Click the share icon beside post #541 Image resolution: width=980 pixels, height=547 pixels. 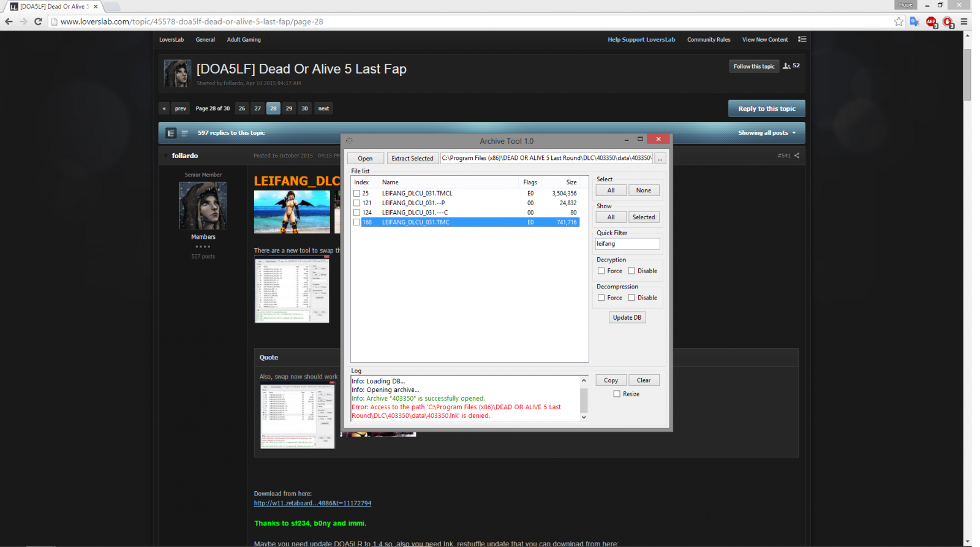click(797, 156)
